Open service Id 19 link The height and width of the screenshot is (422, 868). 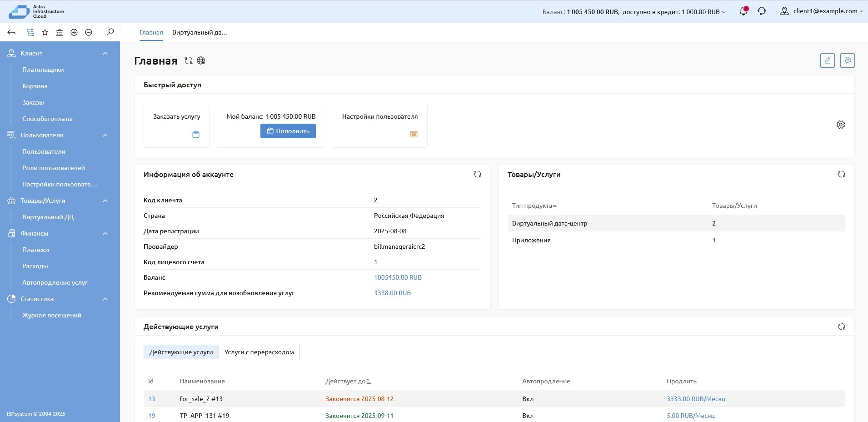click(x=152, y=416)
